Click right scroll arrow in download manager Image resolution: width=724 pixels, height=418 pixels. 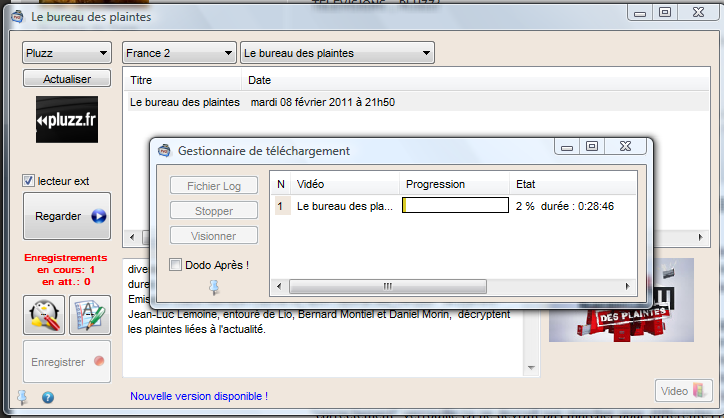click(x=627, y=286)
